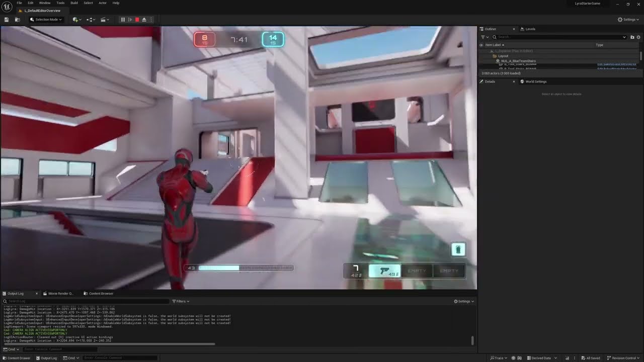This screenshot has height=362, width=644.
Task: Open the Outliner filter options dropdown
Action: [484, 37]
